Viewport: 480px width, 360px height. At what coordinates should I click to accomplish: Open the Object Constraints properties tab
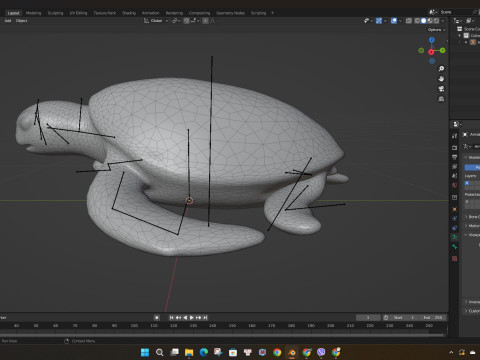pos(455,228)
